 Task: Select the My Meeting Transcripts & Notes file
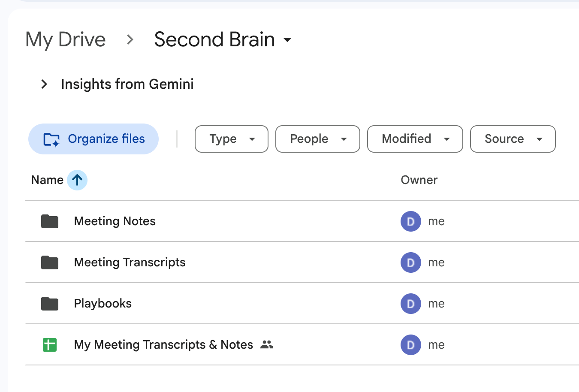click(x=163, y=345)
